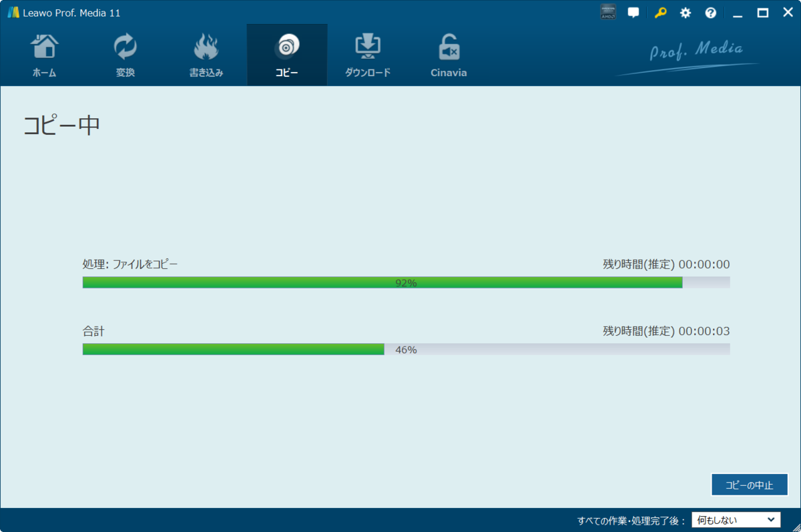Open the ダウンロード (Download) module
Screen dimensions: 801x532
368,56
